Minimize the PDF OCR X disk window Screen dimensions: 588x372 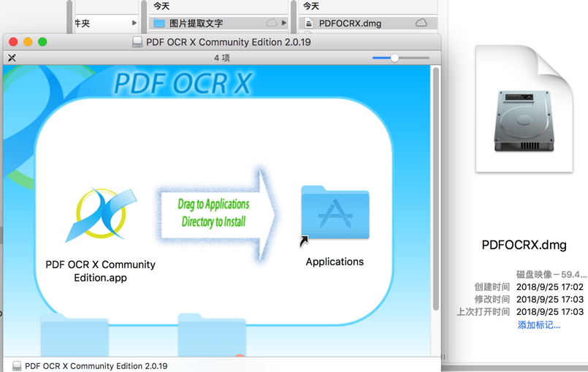click(x=28, y=42)
